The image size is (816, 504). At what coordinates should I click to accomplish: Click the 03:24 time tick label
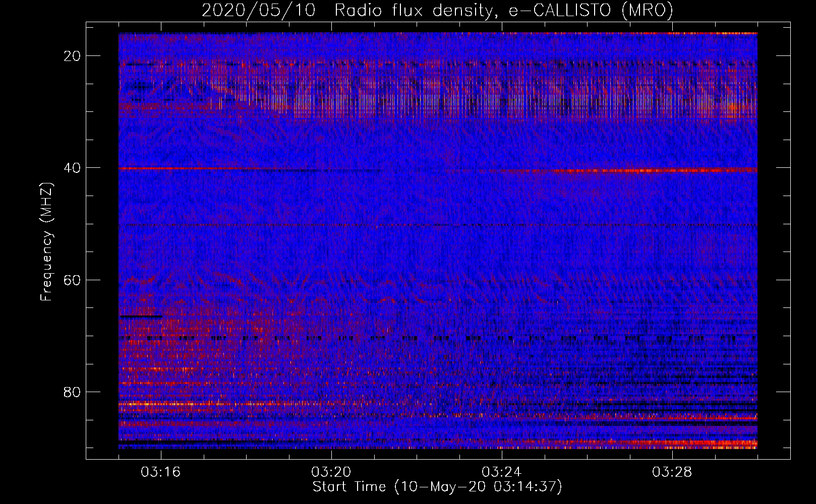tap(502, 472)
